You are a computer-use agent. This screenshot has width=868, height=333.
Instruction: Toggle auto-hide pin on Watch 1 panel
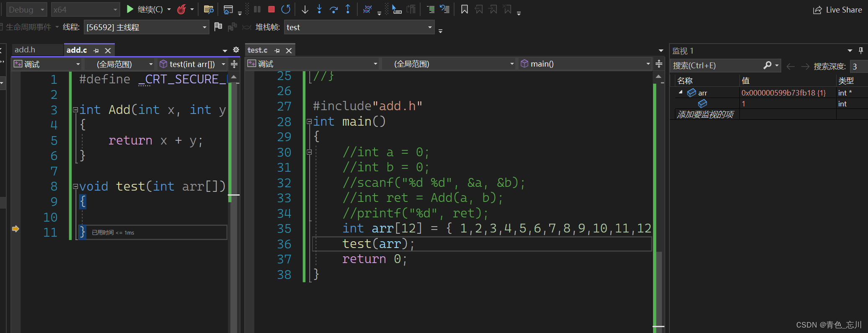click(x=861, y=50)
